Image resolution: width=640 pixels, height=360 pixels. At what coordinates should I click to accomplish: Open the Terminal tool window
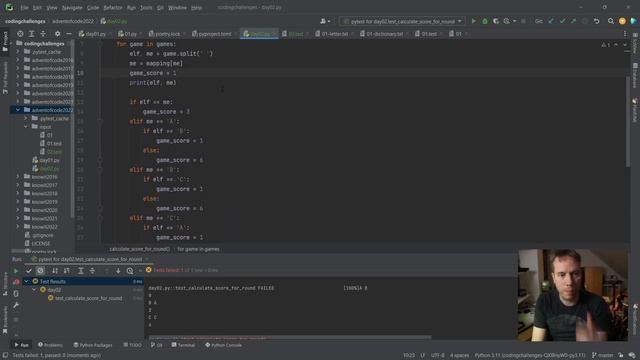pos(183,345)
